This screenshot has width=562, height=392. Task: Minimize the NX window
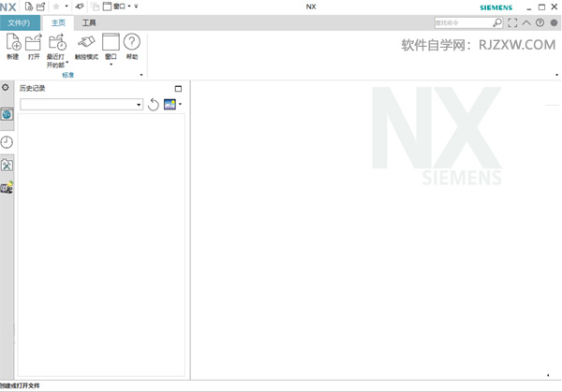click(x=529, y=7)
